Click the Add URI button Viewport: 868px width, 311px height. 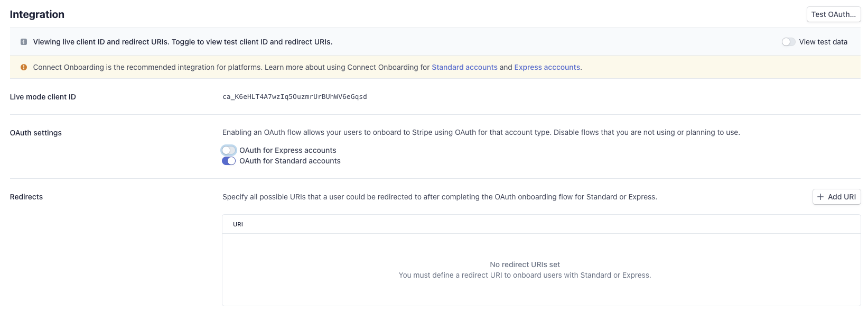(x=837, y=197)
